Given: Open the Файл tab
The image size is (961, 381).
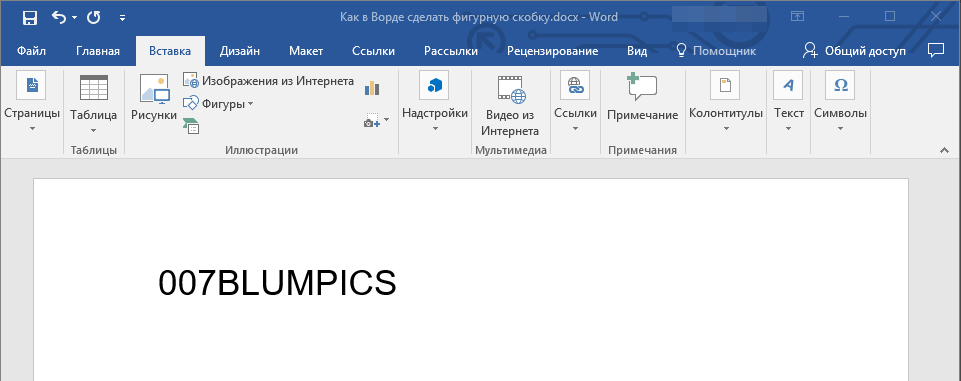Looking at the screenshot, I should tap(31, 51).
